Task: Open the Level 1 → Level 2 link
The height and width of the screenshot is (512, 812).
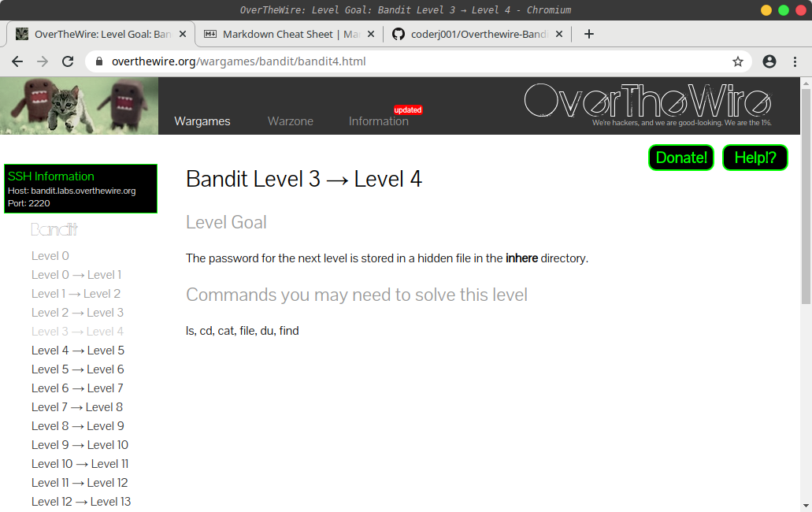Action: (x=76, y=294)
